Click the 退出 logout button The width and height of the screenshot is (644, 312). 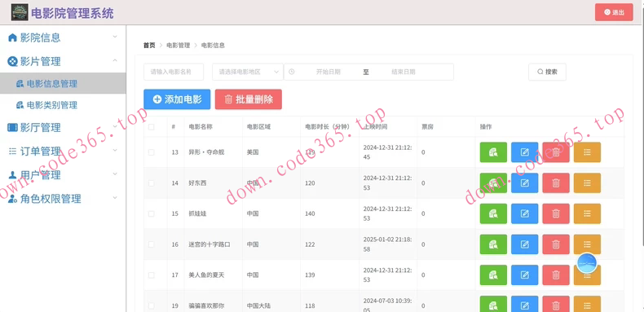[614, 12]
